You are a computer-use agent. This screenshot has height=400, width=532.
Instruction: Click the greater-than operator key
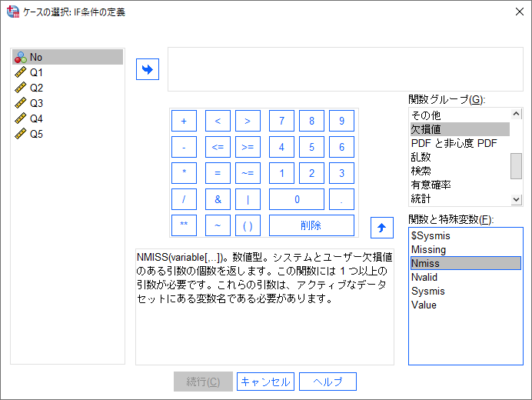point(248,121)
